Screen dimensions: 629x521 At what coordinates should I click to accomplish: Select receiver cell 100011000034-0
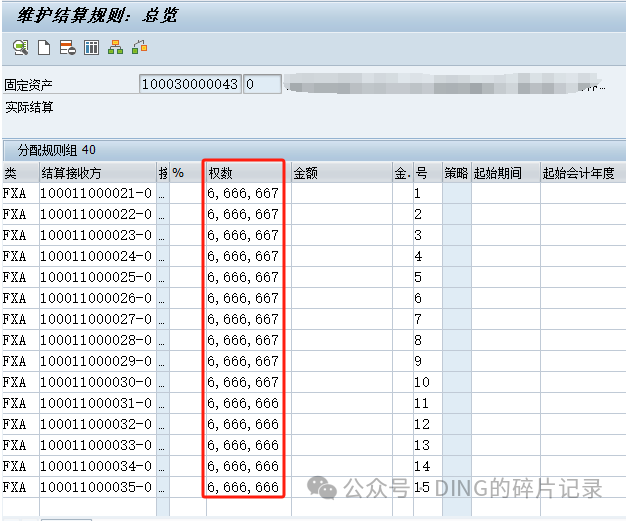[97, 466]
